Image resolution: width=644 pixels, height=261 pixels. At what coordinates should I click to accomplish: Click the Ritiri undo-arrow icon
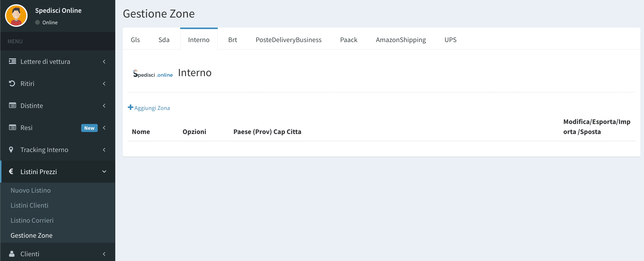coord(12,83)
